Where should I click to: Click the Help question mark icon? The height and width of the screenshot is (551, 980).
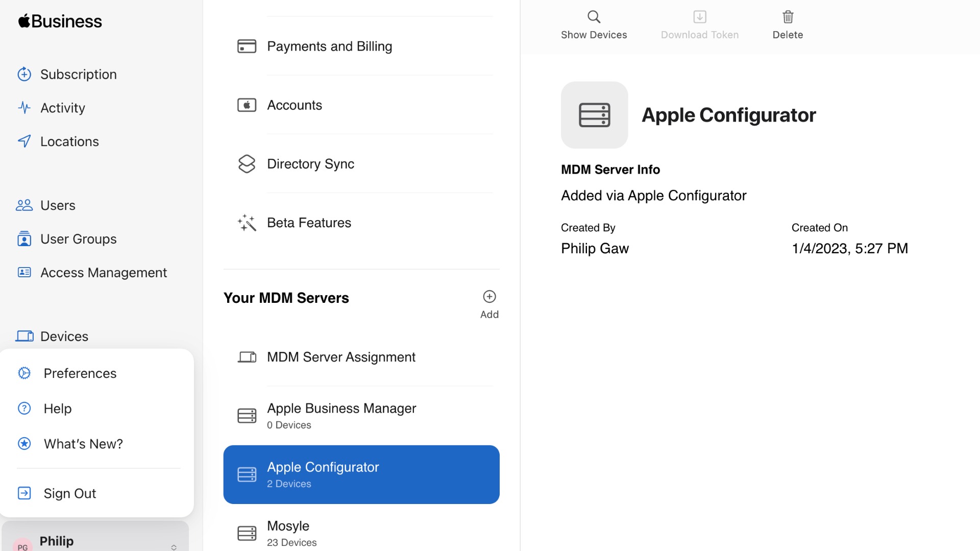(24, 409)
